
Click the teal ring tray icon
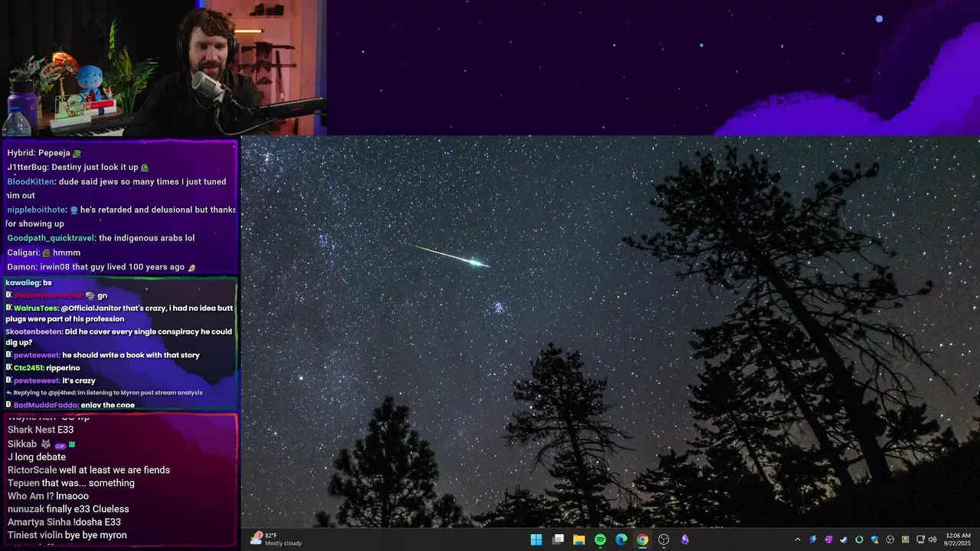click(859, 540)
